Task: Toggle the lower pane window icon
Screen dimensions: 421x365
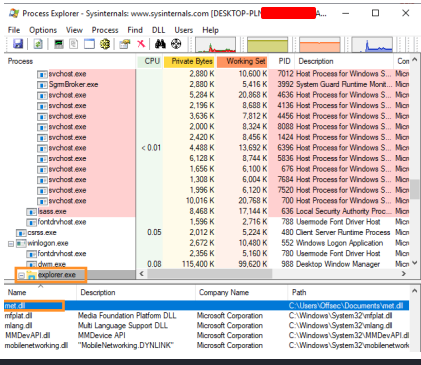Action: coord(89,44)
